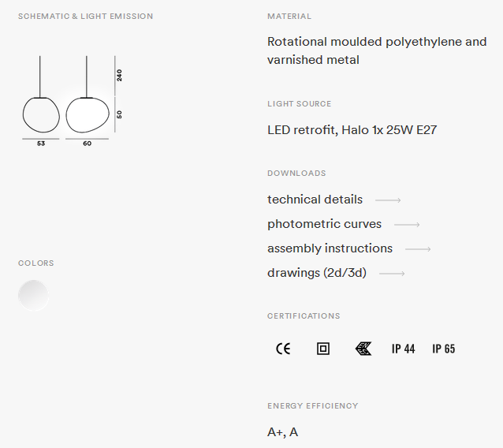503x448 pixels.
Task: Click the LED retrofit light source text
Action: (352, 130)
